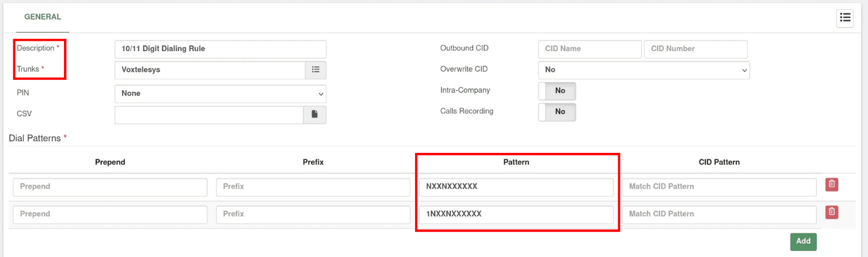The width and height of the screenshot is (868, 257).
Task: Switch to the GENERAL tab
Action: click(43, 17)
